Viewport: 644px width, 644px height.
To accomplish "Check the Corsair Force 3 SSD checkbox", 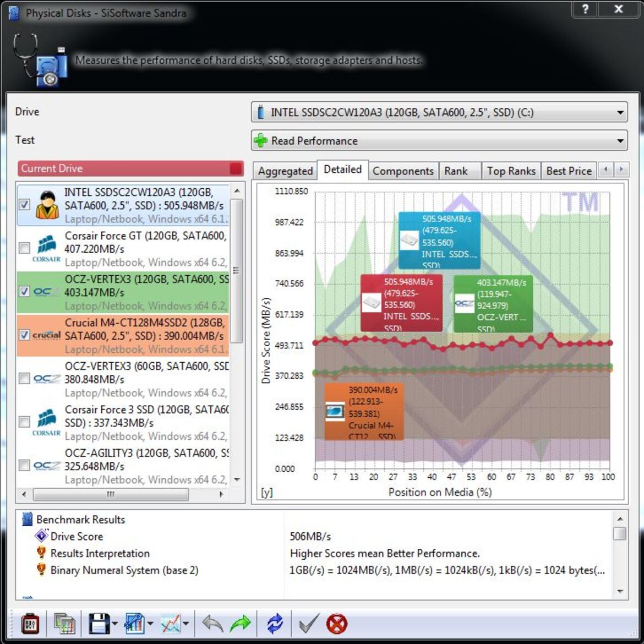I will point(25,422).
